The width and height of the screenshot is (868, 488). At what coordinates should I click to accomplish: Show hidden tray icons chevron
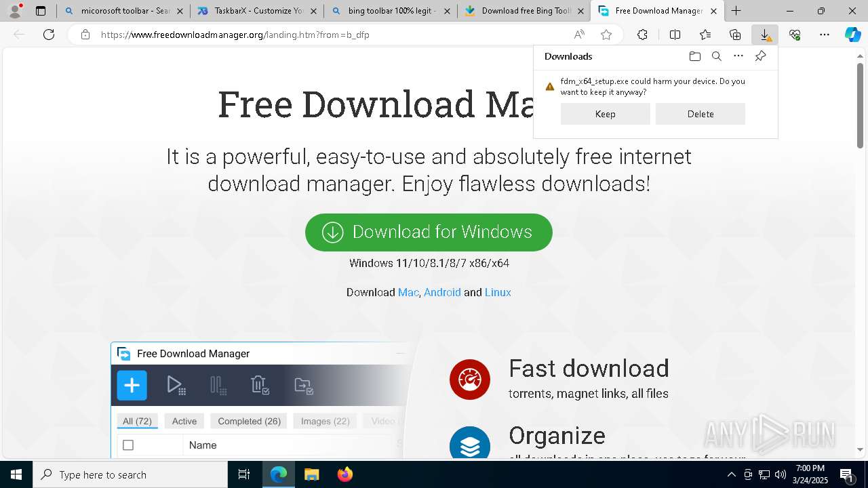(x=731, y=474)
